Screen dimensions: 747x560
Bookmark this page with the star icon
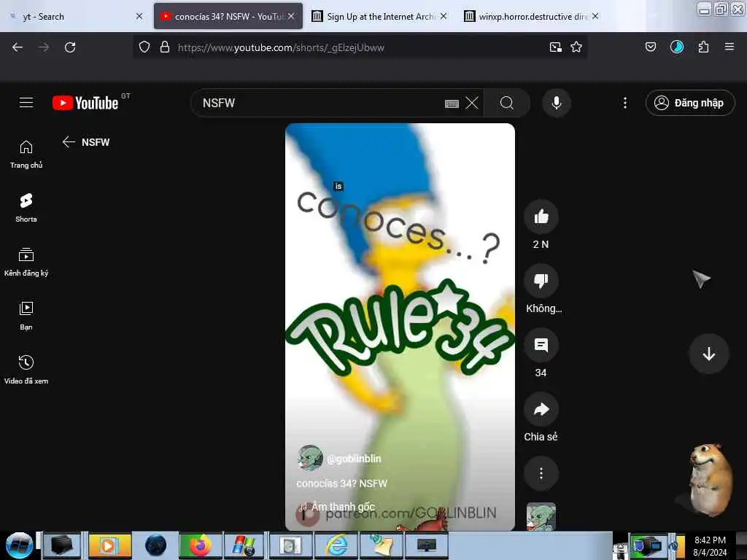(x=576, y=47)
